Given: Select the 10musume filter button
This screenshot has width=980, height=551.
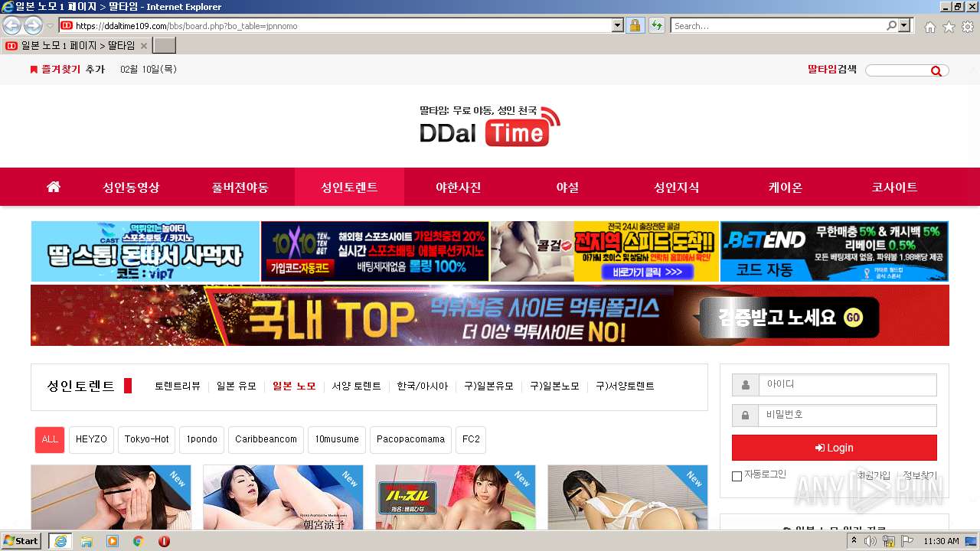Looking at the screenshot, I should pos(337,439).
